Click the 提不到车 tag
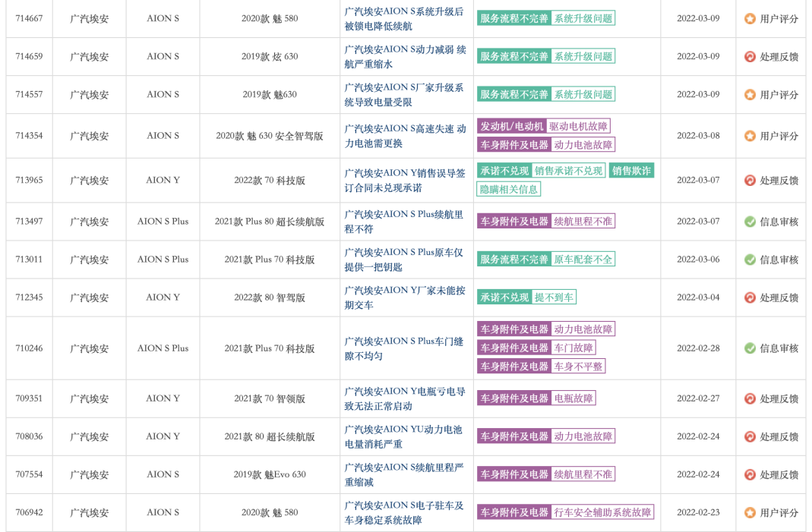Screen dimensions: 812x532 [554, 297]
